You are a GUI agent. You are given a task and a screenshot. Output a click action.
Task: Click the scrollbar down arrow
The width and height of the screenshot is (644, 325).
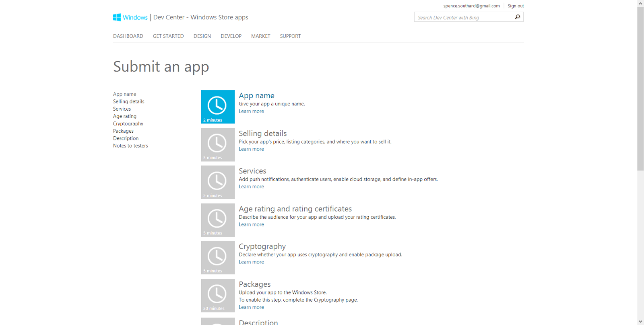point(640,321)
